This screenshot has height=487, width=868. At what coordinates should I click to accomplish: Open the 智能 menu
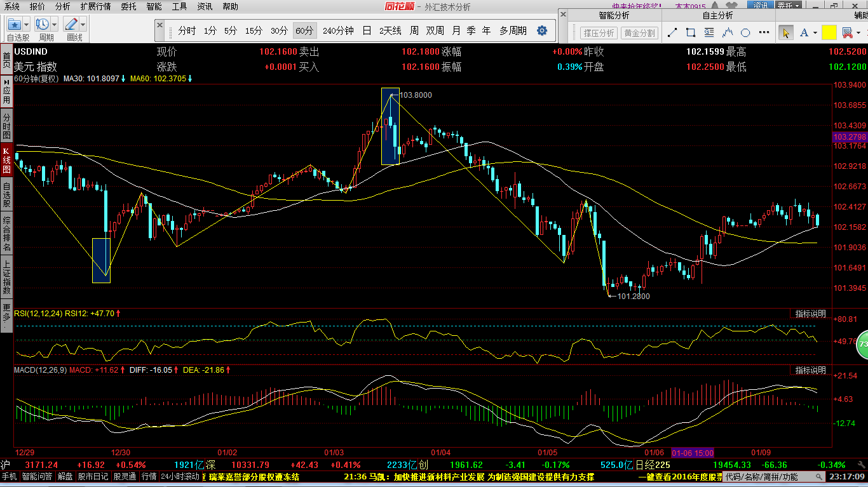154,6
